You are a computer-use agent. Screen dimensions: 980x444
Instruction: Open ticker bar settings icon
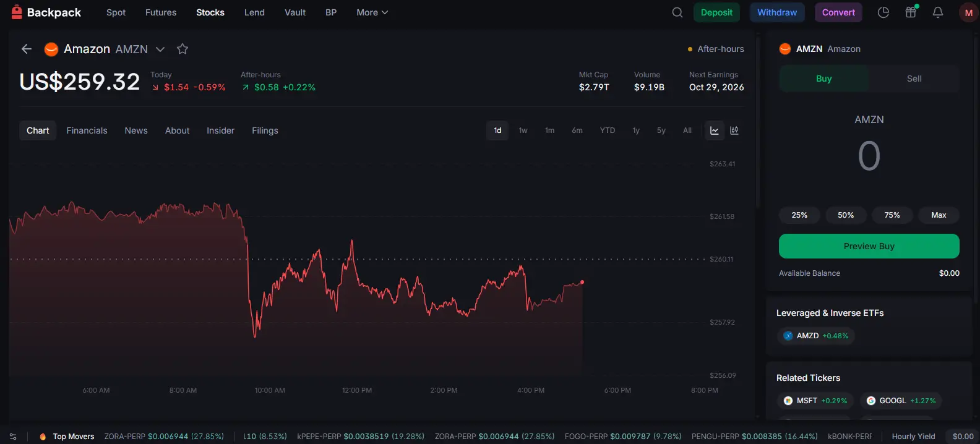13,436
